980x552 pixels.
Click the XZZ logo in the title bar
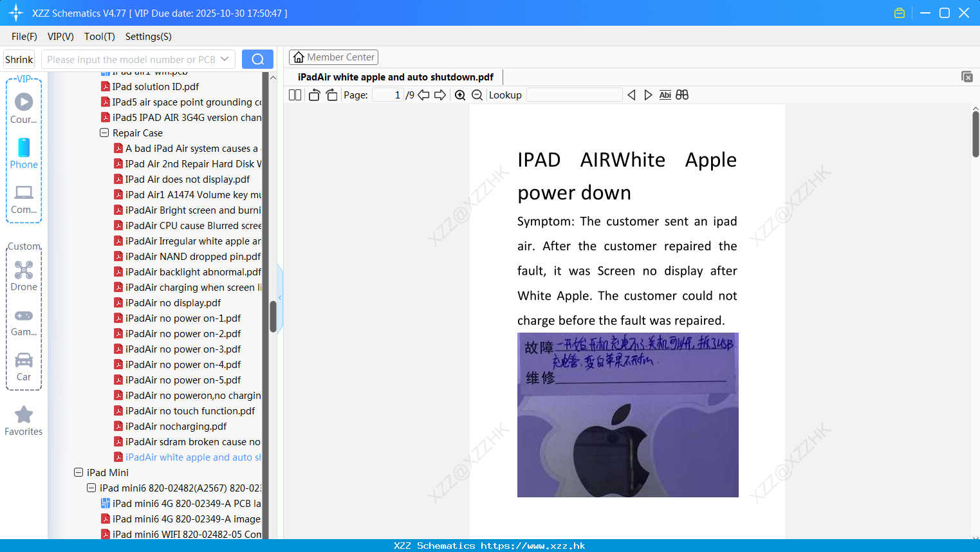click(15, 13)
